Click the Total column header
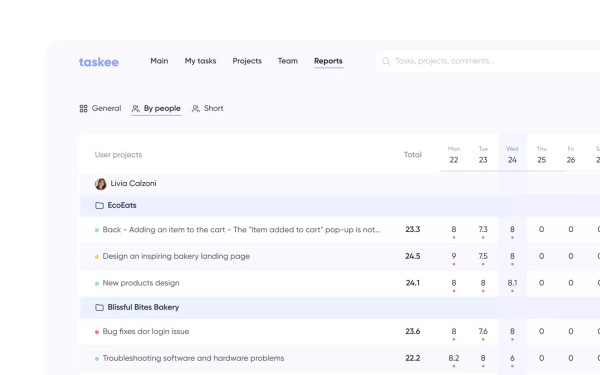This screenshot has height=375, width=600. [x=412, y=155]
